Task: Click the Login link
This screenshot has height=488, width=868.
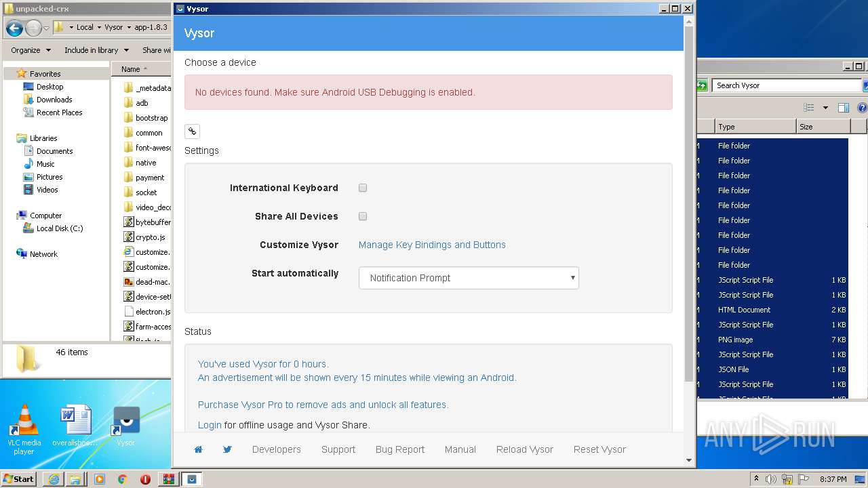Action: tap(210, 425)
